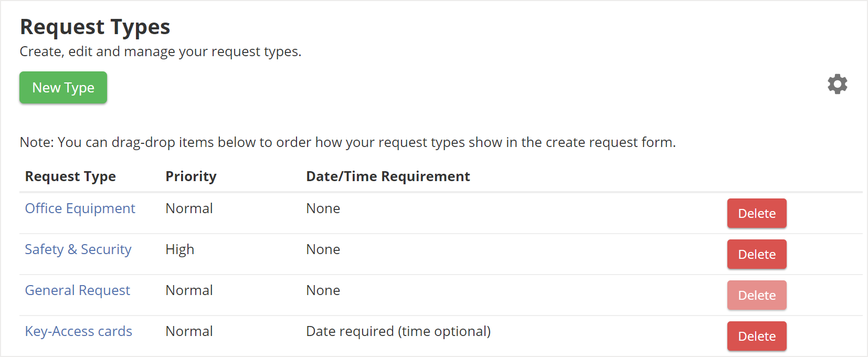
Task: Open the General Request type link
Action: click(x=77, y=290)
